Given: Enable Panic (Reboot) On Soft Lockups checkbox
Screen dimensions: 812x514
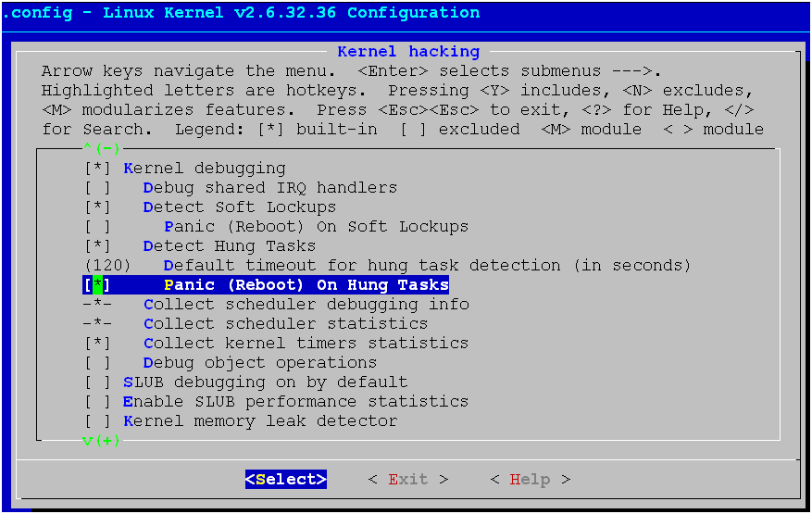Looking at the screenshot, I should [x=97, y=226].
